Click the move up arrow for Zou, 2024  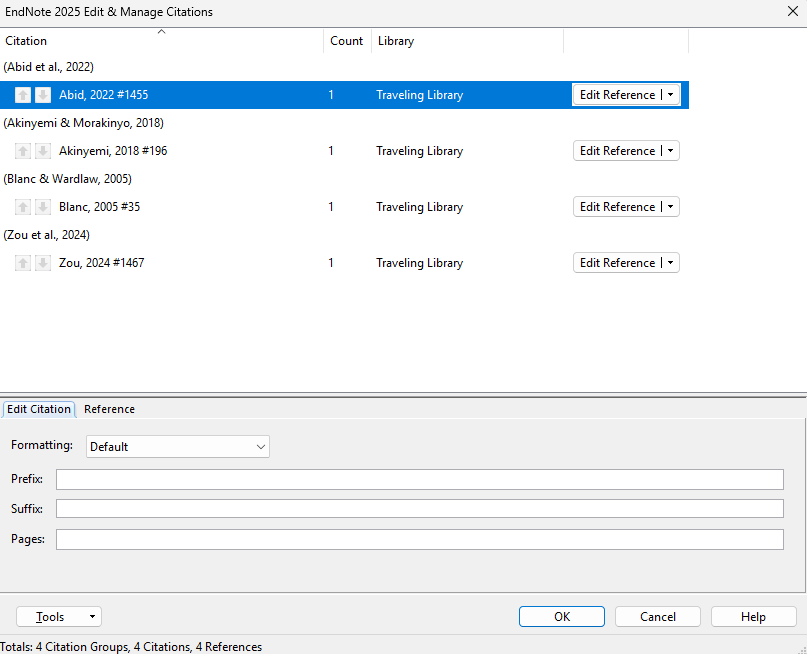pos(23,263)
